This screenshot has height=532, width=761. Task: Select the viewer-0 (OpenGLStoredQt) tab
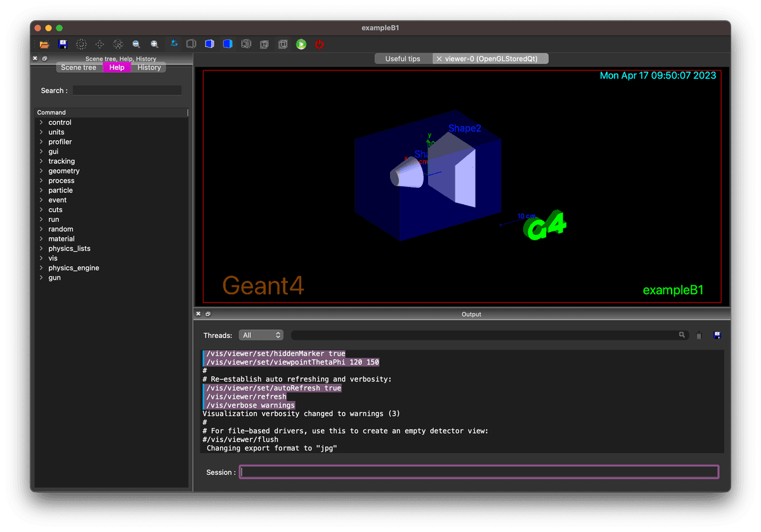coord(491,59)
